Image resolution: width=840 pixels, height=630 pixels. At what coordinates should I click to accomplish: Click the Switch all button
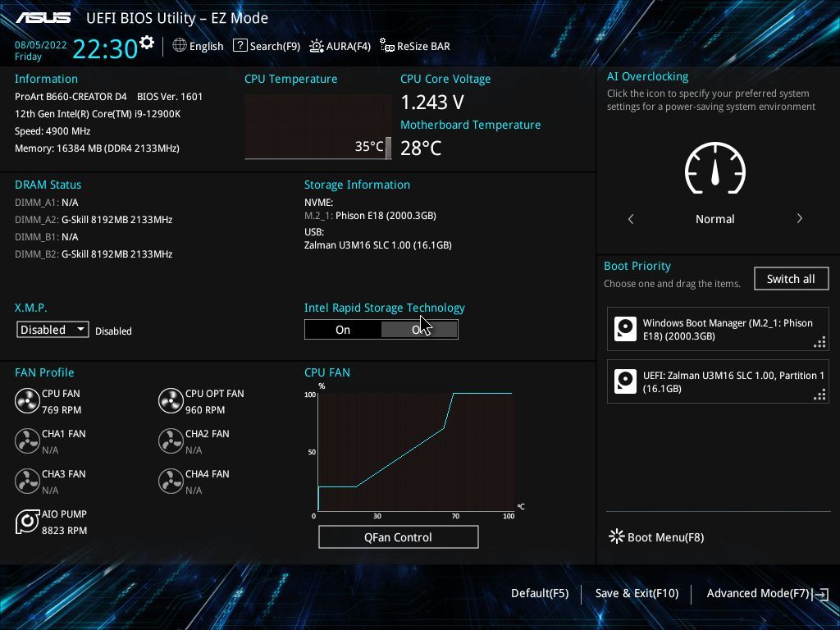(792, 279)
